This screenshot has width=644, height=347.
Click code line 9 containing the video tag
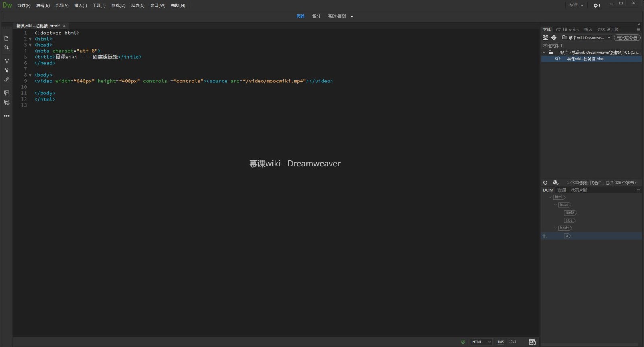184,81
